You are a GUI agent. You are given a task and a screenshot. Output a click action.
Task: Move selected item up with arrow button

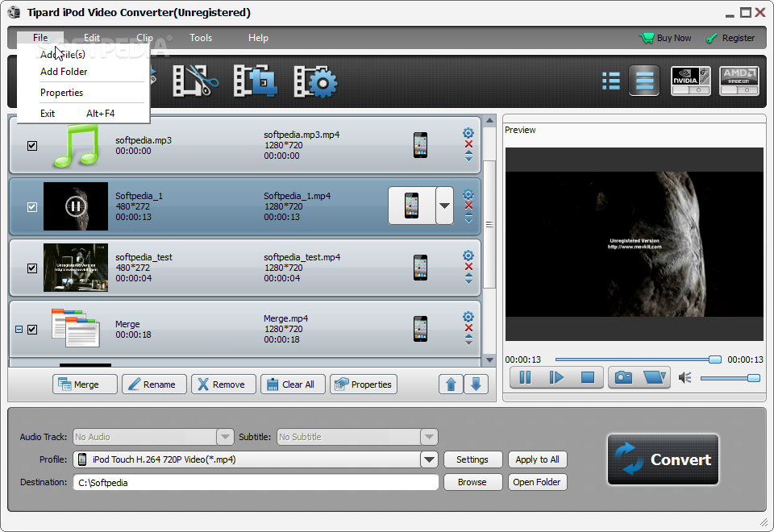pos(451,384)
